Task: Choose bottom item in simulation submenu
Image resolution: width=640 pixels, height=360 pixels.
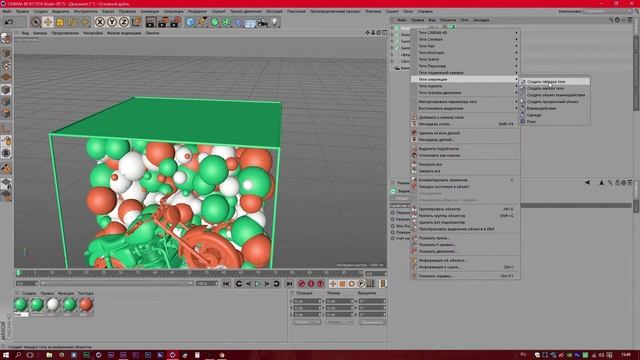Action: (554, 122)
